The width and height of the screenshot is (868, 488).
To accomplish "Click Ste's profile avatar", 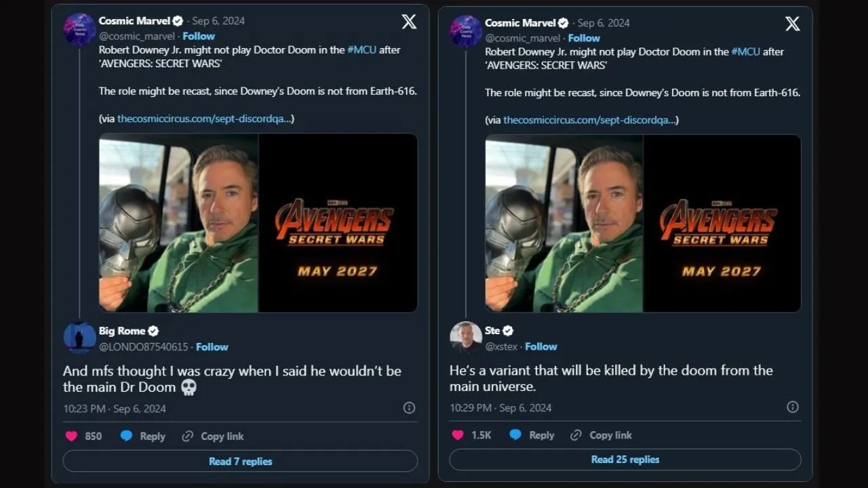I will pos(466,338).
